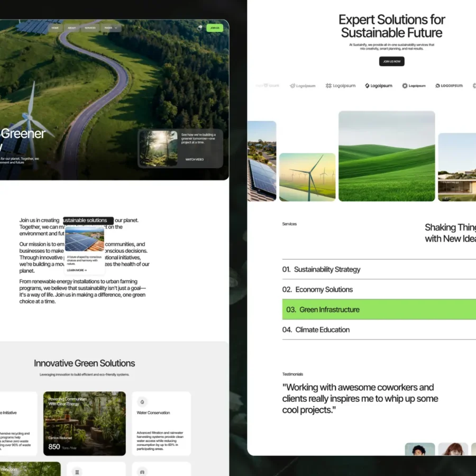The height and width of the screenshot is (476, 476).
Task: Click the '850' carbon reduced value
Action: 54,446
